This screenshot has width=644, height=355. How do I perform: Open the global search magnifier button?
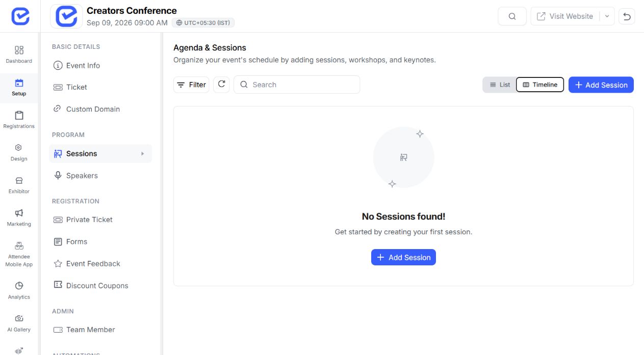(x=512, y=16)
